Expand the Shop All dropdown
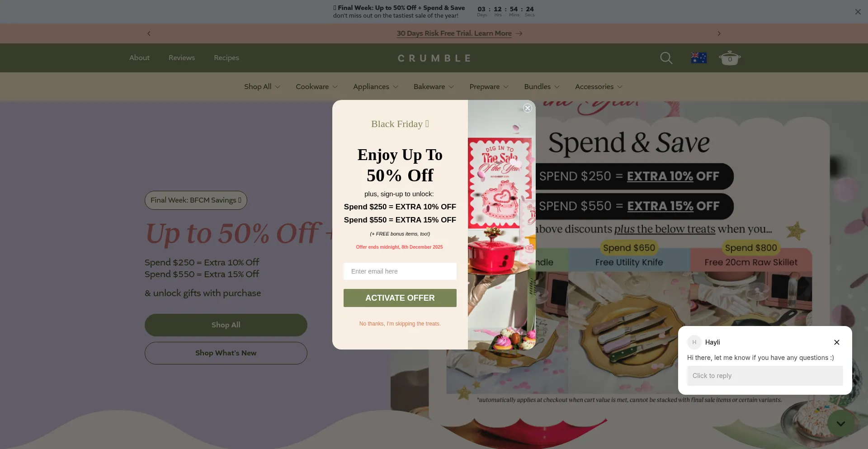Screen dimensions: 868x449 pos(262,86)
